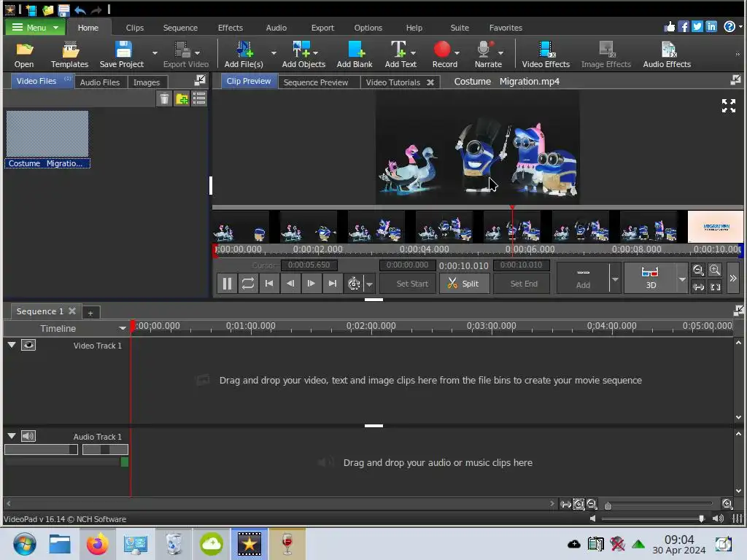Viewport: 747px width, 560px height.
Task: Toggle loop playback
Action: pos(248,284)
